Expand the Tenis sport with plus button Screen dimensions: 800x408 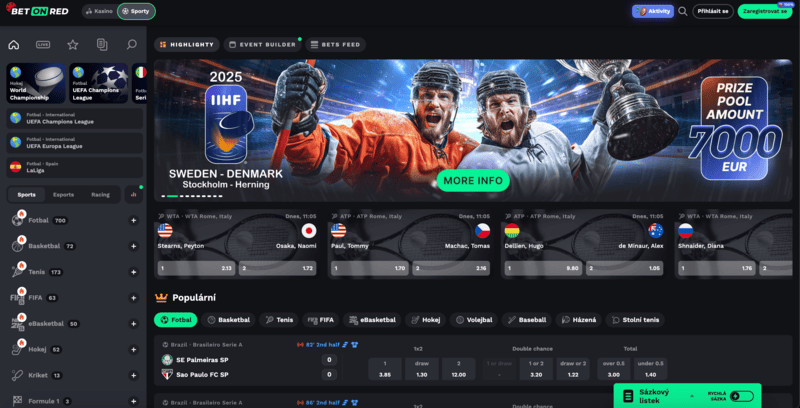coord(134,272)
